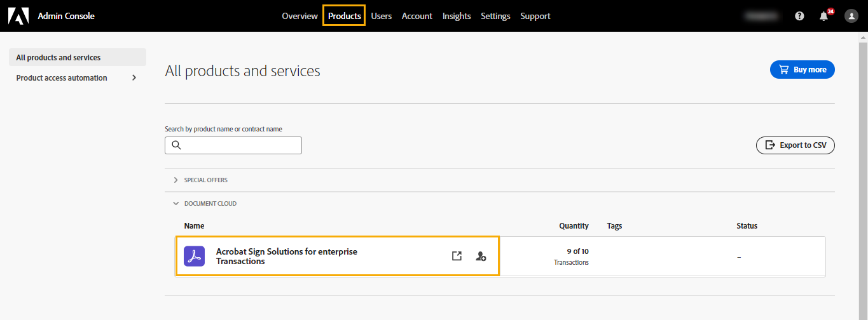This screenshot has width=868, height=320.
Task: Go to the Settings tab
Action: (495, 16)
